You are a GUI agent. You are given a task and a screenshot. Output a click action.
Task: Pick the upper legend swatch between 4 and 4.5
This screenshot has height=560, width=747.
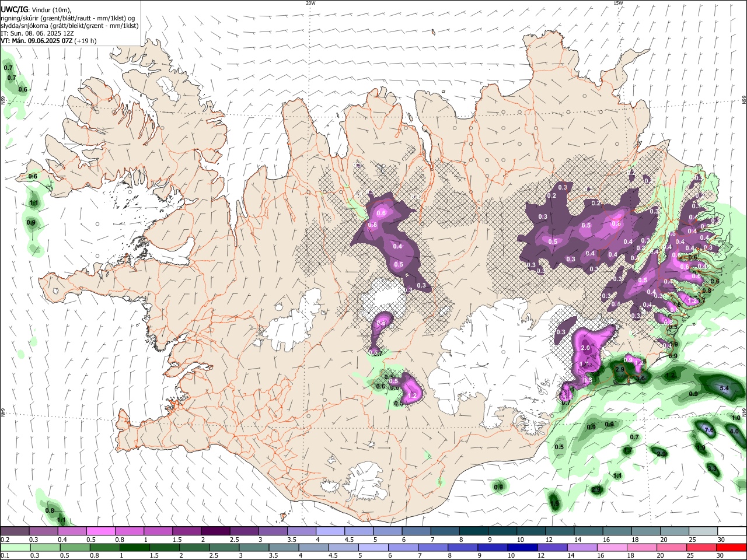coord(330,531)
